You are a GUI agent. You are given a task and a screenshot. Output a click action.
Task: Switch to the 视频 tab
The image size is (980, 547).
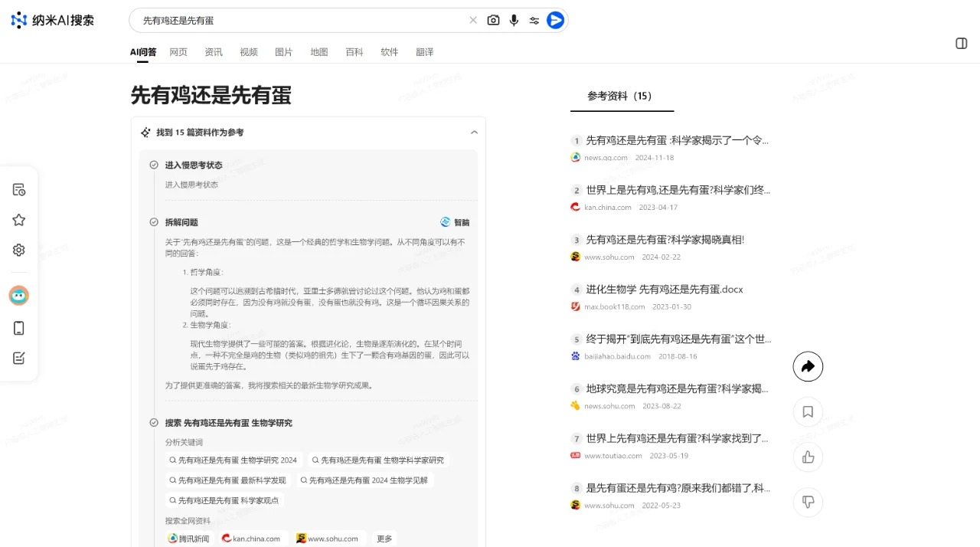point(248,51)
